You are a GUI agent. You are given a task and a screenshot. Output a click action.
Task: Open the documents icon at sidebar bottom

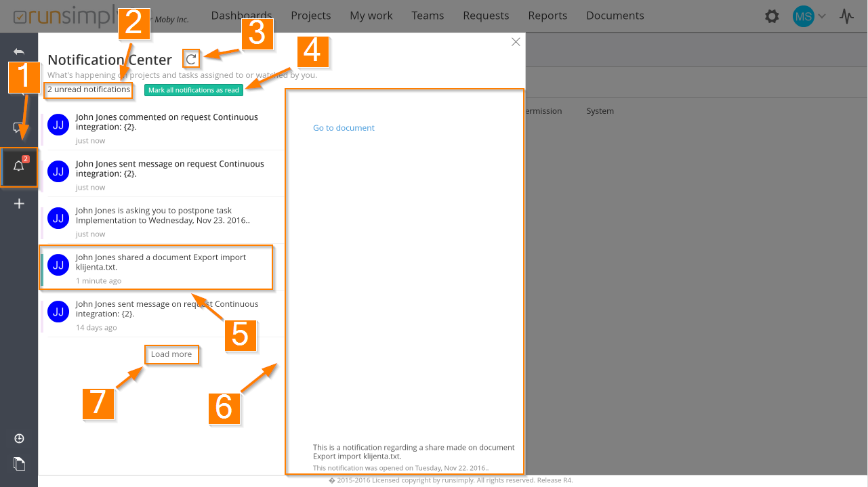point(19,464)
